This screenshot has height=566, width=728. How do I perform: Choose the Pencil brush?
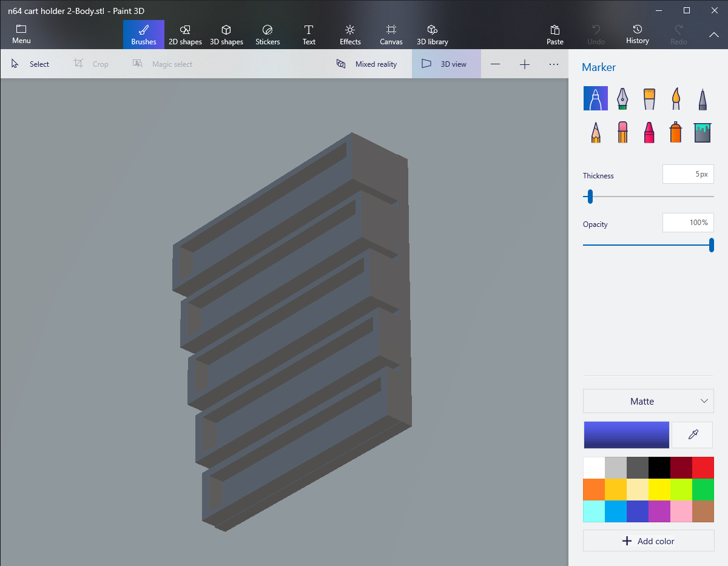pyautogui.click(x=596, y=132)
